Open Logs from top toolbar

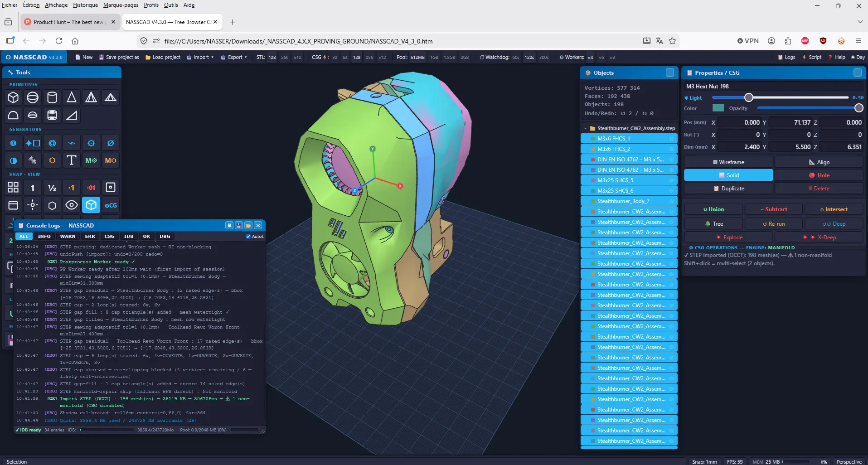coord(786,57)
